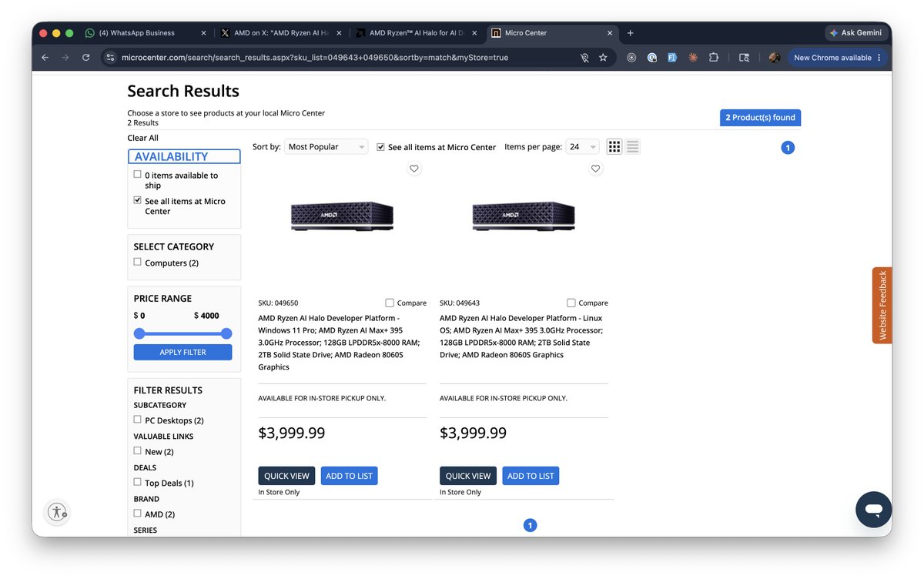Viewport: 924px width, 579px height.
Task: Click the browser forward arrow
Action: (65, 58)
